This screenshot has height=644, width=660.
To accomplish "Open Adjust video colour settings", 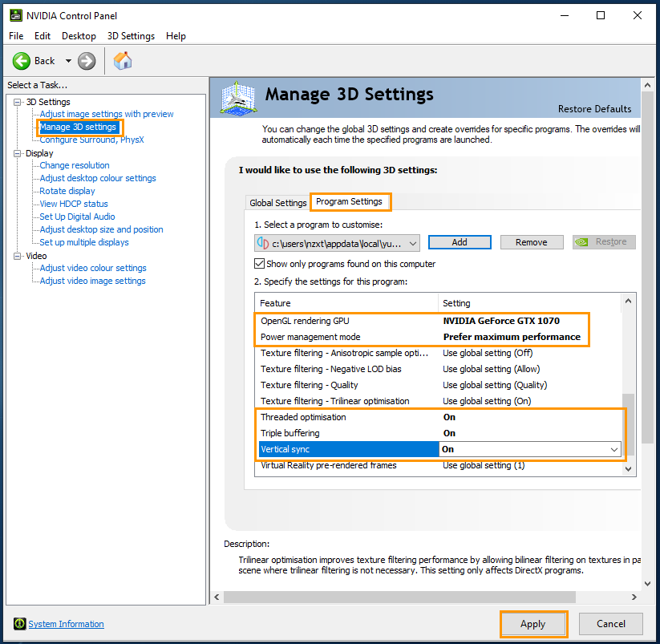I will 93,268.
